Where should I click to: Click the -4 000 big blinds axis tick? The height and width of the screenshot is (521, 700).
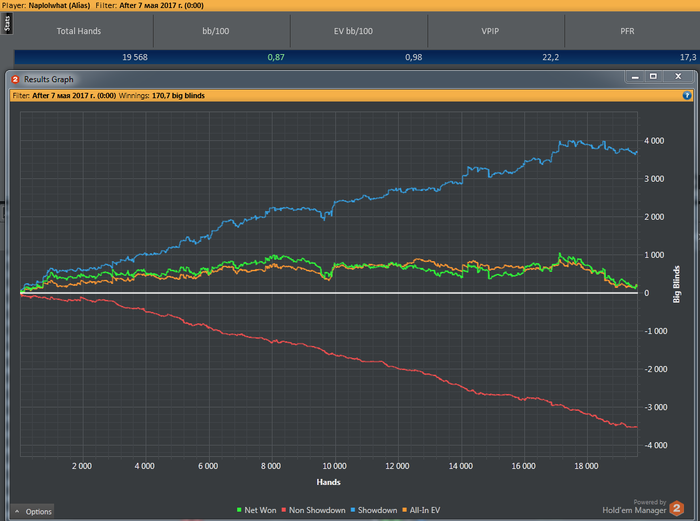656,445
